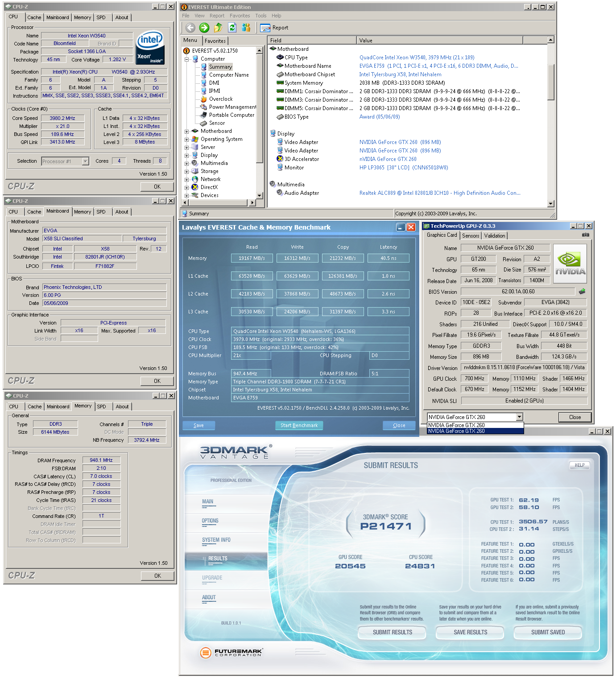
Task: Expand the Multimedia node in EVEREST tree
Action: click(x=187, y=164)
